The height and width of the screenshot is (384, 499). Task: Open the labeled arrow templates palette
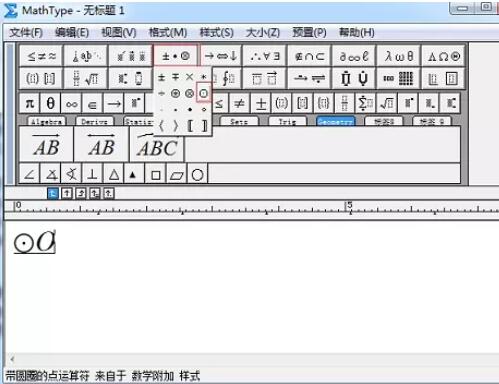[x=309, y=79]
